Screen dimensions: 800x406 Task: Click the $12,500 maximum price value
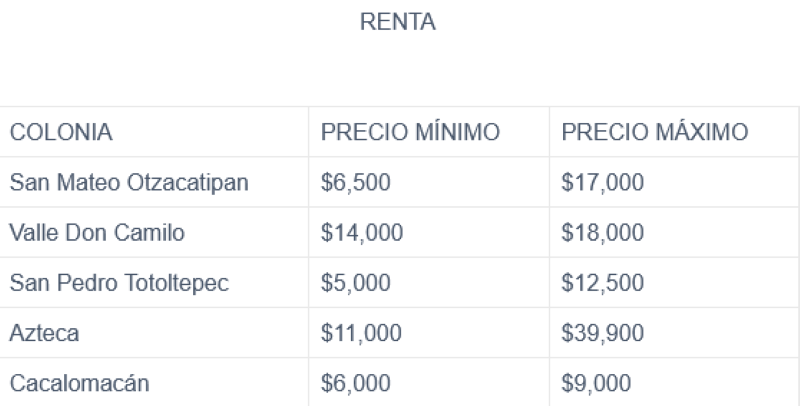pyautogui.click(x=603, y=283)
